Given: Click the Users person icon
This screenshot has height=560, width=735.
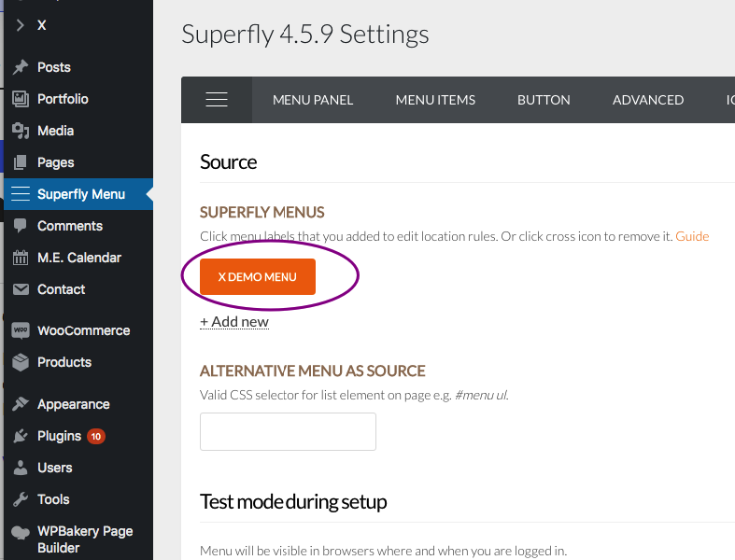Looking at the screenshot, I should tap(21, 468).
